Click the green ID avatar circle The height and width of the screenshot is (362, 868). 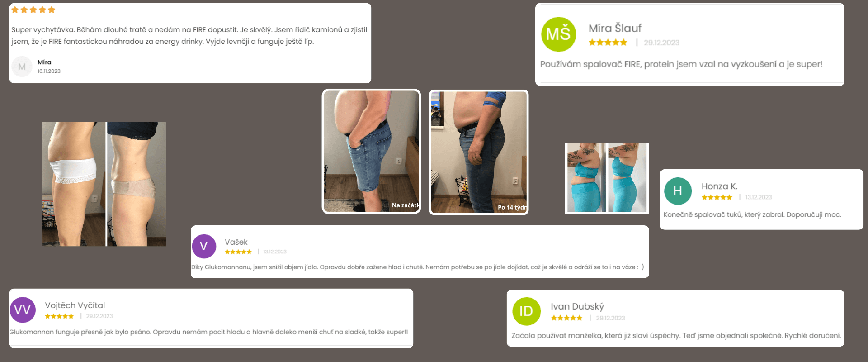coord(526,311)
